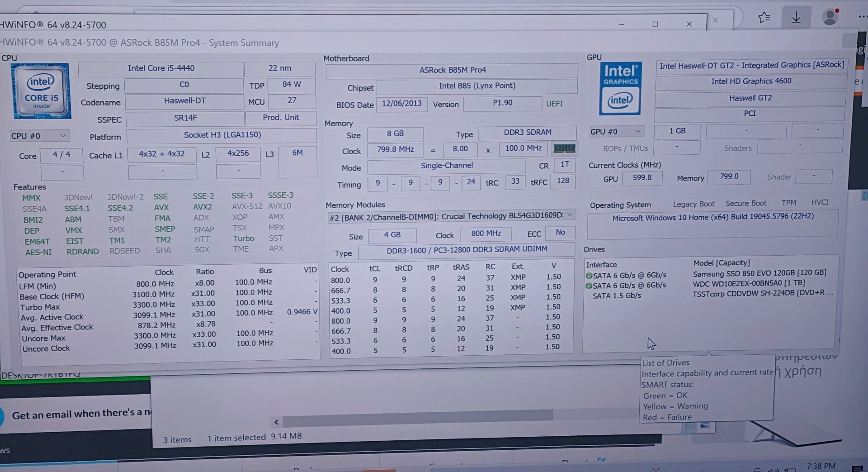This screenshot has height=472, width=868.
Task: Open the browser profile avatar
Action: pos(830,17)
